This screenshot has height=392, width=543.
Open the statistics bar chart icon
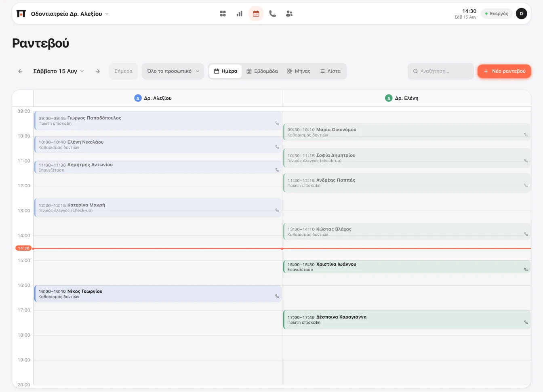click(239, 14)
